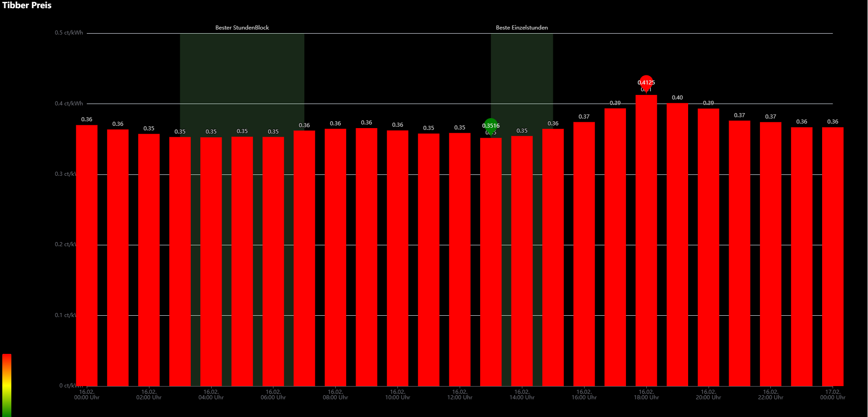The image size is (868, 417).
Task: Click the green minimum price pin 0.3516
Action: pos(491,126)
